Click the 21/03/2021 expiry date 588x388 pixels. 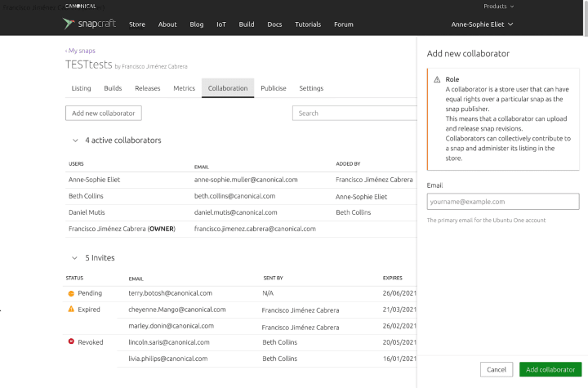[x=399, y=310]
